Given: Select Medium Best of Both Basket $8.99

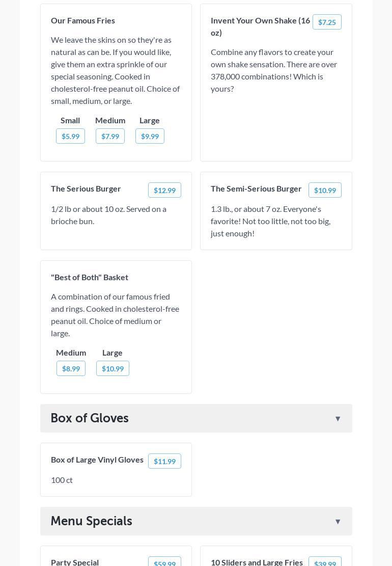Looking at the screenshot, I should pyautogui.click(x=71, y=368).
